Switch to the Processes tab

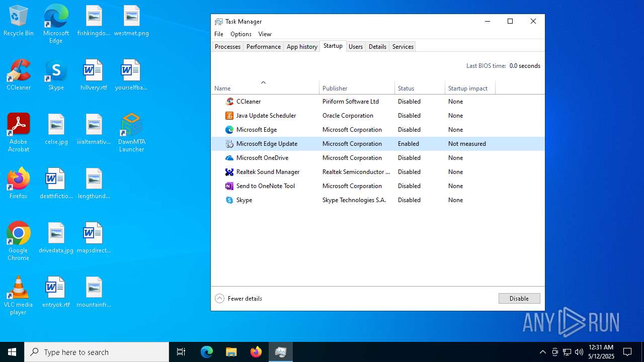click(227, 47)
